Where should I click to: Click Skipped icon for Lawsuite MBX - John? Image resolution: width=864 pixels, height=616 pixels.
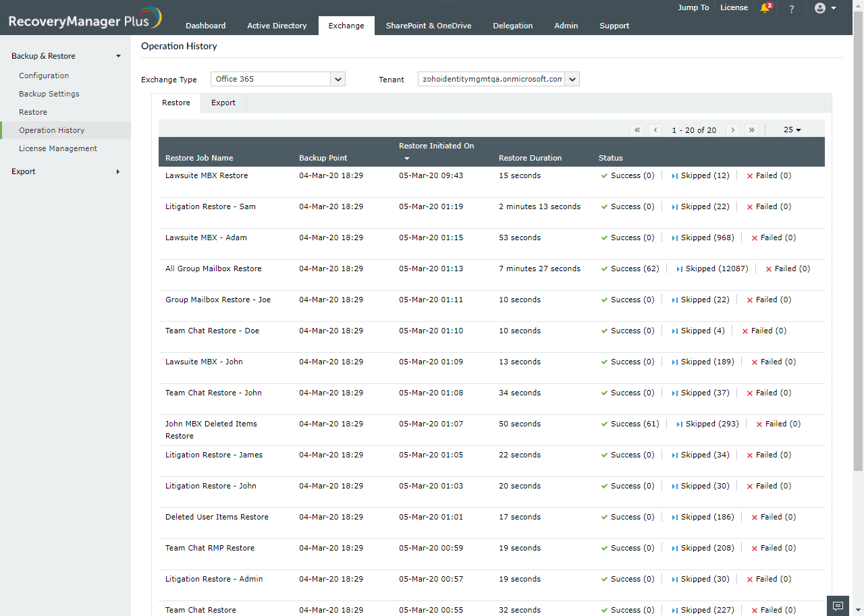[x=675, y=362]
